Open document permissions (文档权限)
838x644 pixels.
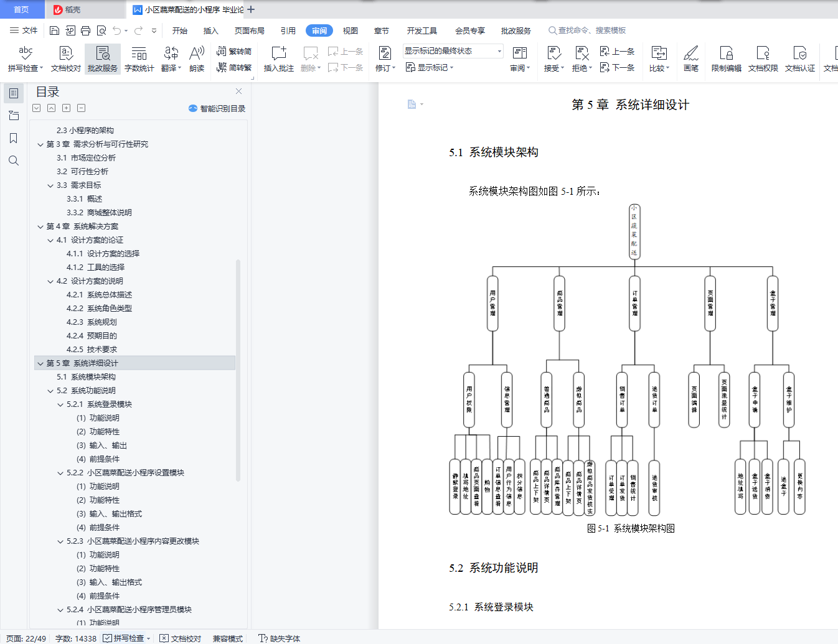coord(763,59)
